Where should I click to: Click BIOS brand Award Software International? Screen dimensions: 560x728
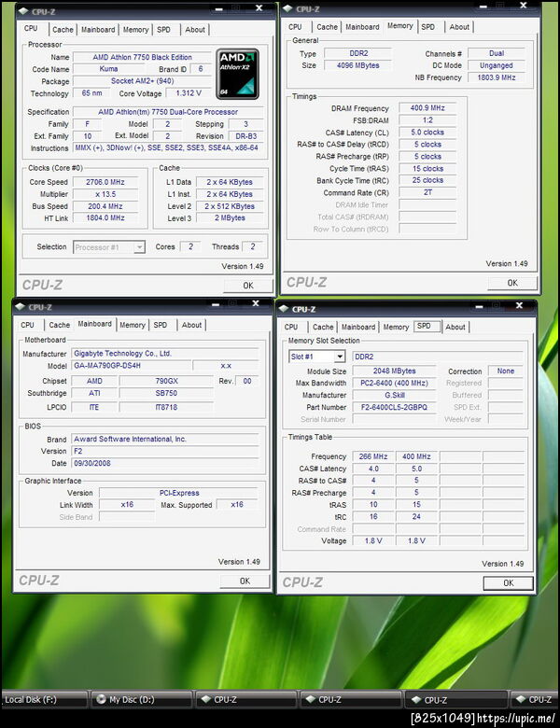click(165, 439)
